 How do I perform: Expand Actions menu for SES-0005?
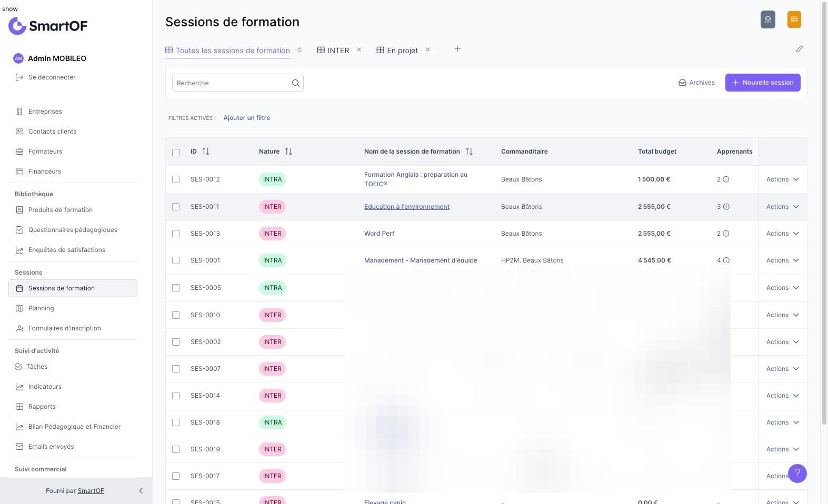(783, 288)
